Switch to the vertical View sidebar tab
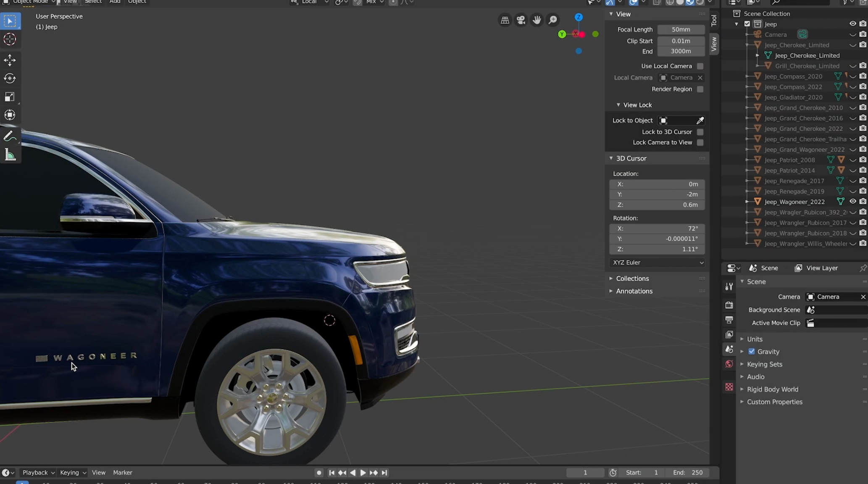Viewport: 868px width, 484px height. pyautogui.click(x=713, y=44)
